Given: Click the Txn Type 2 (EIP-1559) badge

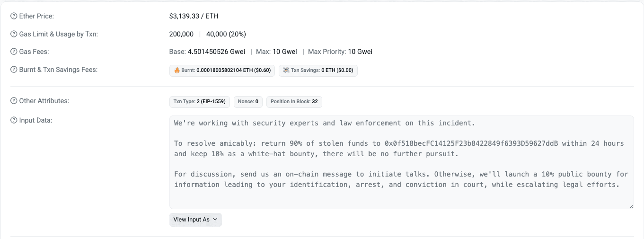Looking at the screenshot, I should point(200,102).
